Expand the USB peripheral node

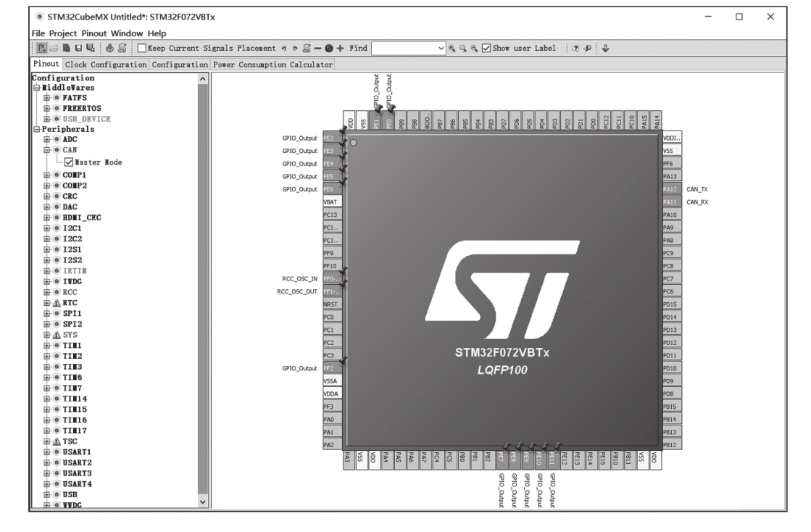tap(47, 494)
